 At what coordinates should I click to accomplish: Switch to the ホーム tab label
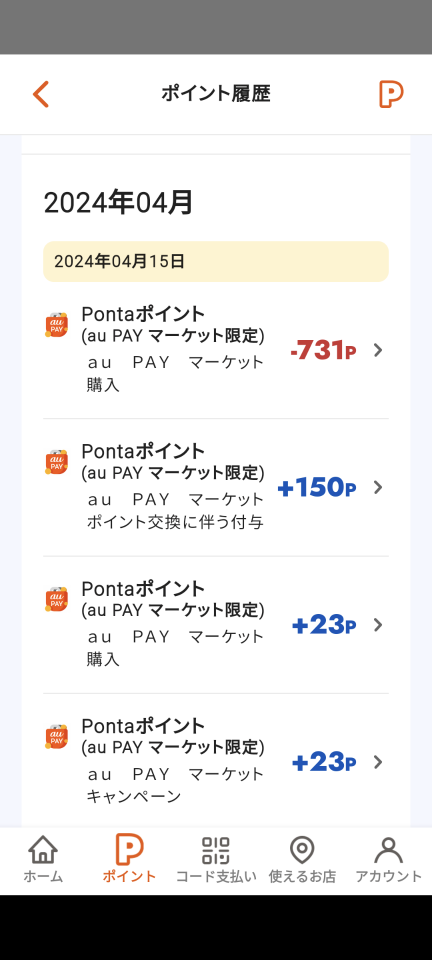click(43, 876)
